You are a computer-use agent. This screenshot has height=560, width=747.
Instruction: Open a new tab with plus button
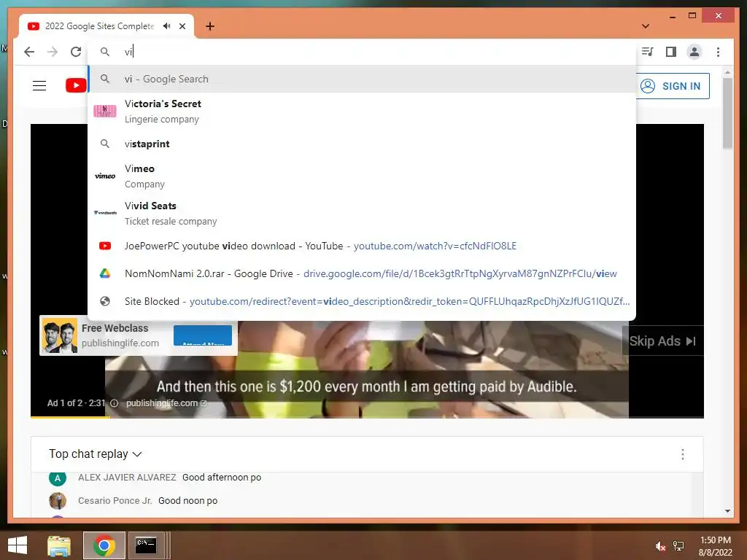(x=210, y=26)
